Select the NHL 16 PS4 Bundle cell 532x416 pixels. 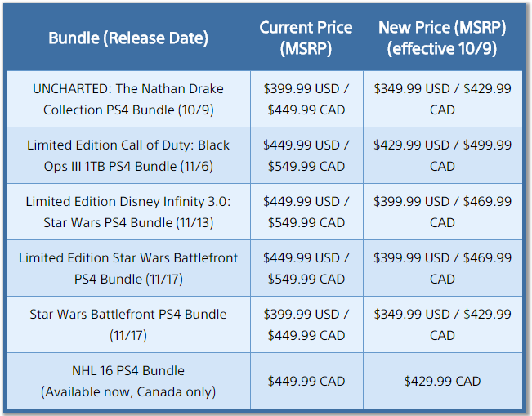pyautogui.click(x=128, y=381)
